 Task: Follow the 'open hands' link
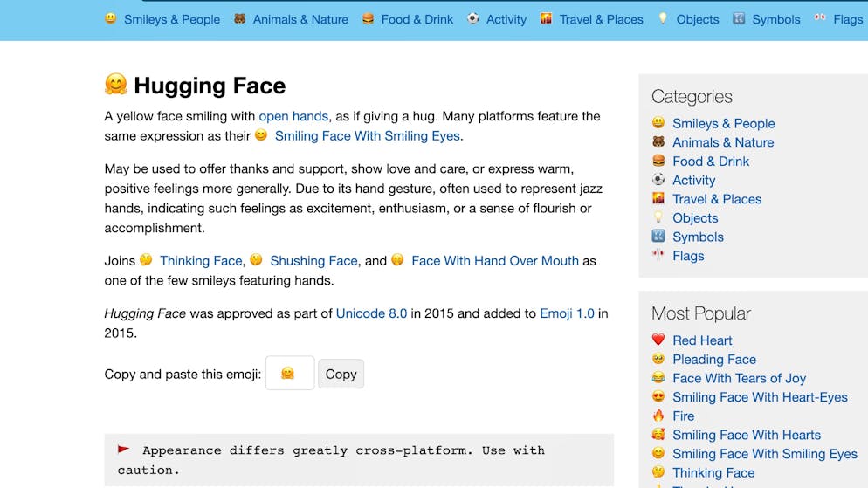coord(293,116)
